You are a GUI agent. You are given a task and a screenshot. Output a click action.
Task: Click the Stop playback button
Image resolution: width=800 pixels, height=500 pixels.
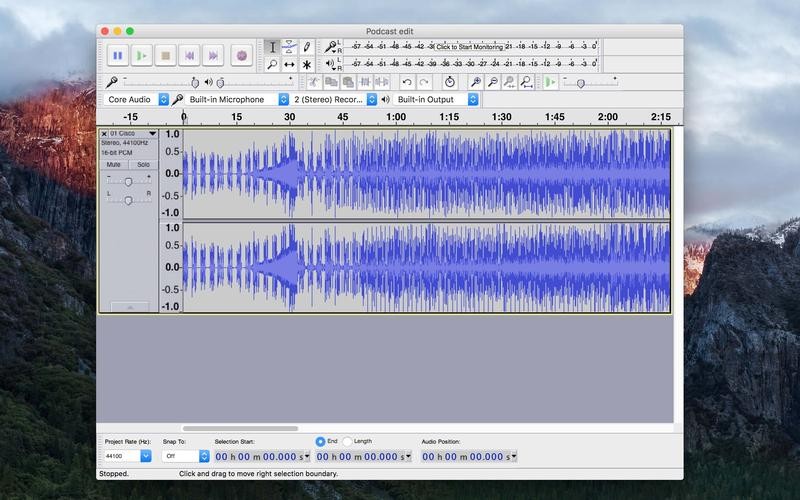point(166,56)
